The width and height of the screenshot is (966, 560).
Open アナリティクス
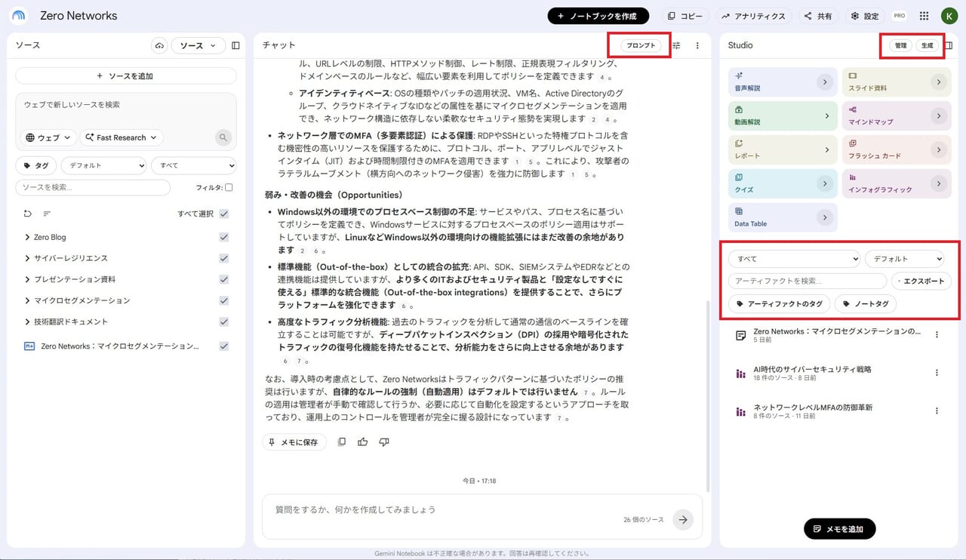pyautogui.click(x=752, y=16)
